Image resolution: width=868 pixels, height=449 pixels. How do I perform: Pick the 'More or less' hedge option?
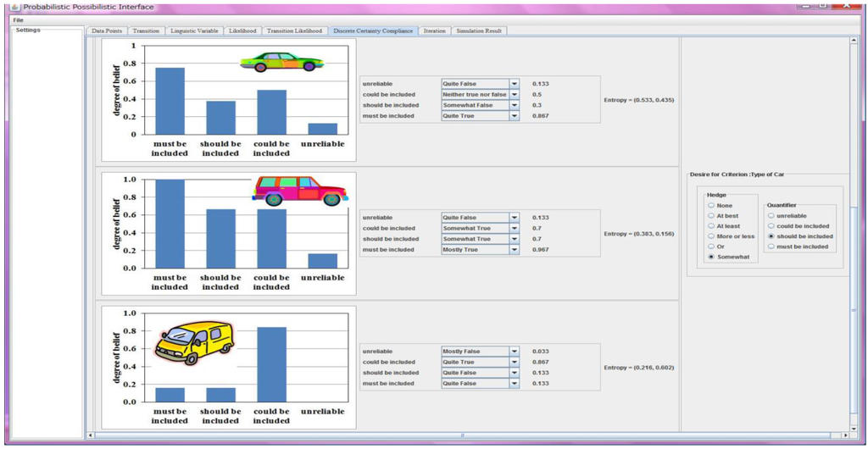click(711, 236)
